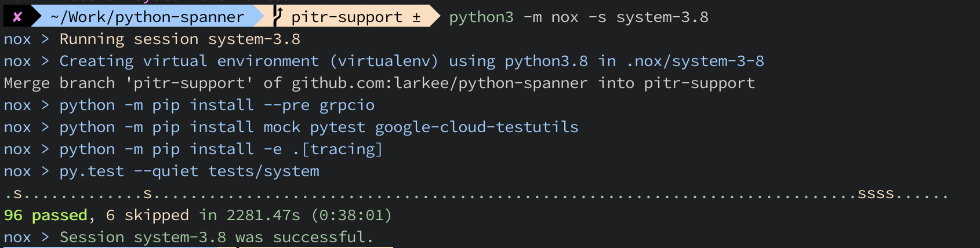Click the 'ssss' skipped markers in test progress

point(876,194)
